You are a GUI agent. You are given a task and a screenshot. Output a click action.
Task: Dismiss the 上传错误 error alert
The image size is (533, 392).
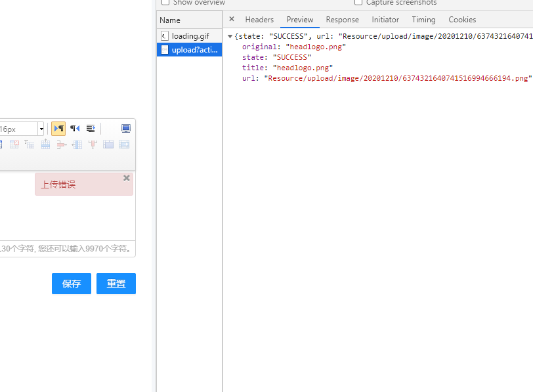pyautogui.click(x=126, y=177)
